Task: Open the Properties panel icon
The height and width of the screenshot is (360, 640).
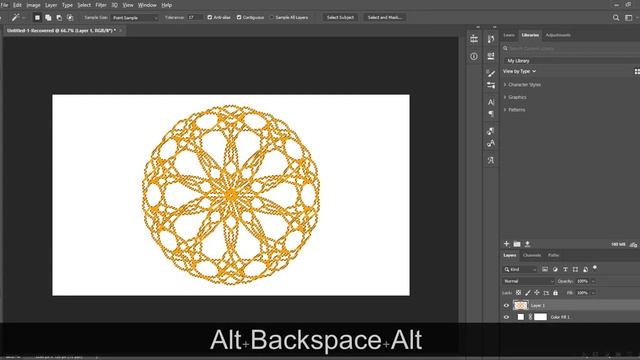Action: pos(474,39)
